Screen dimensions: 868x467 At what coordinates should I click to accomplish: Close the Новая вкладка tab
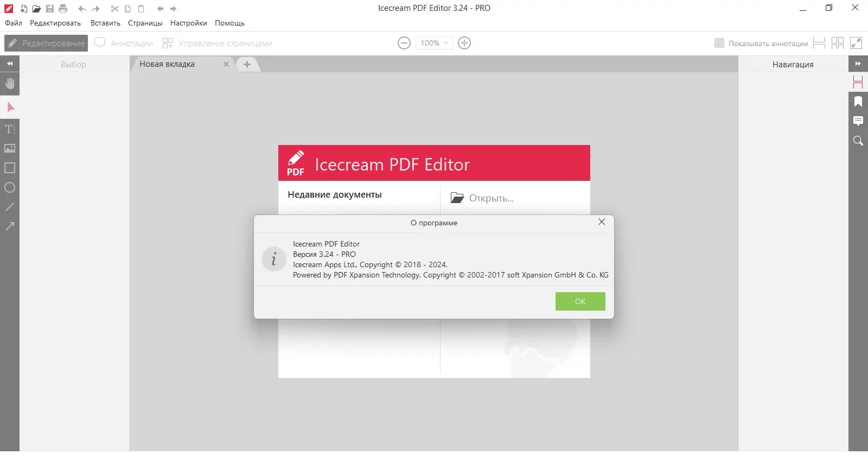226,64
